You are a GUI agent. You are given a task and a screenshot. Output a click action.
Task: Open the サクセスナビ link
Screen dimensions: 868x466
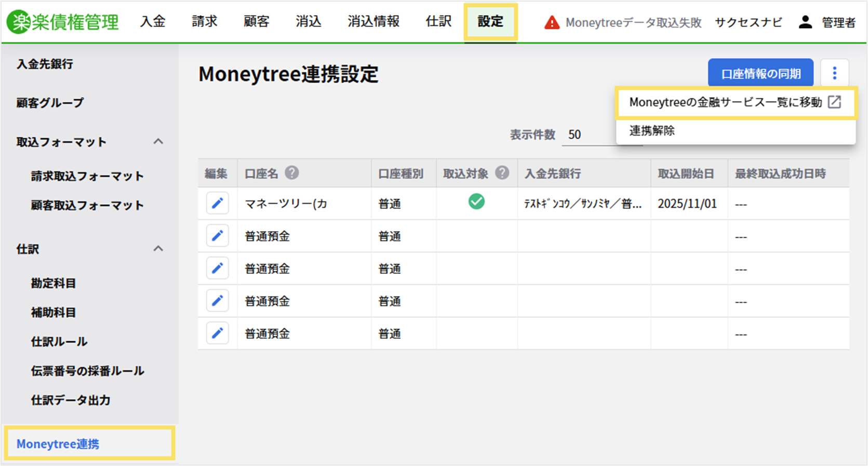(748, 22)
